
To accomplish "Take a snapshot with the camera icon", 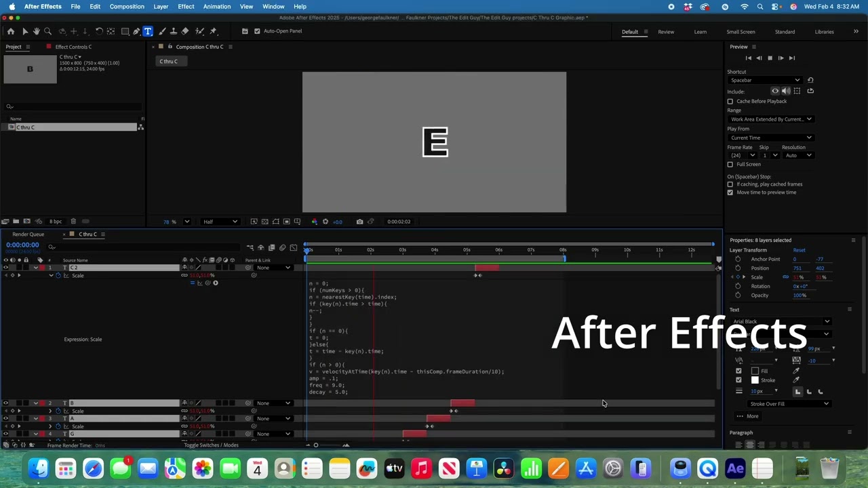I will click(359, 222).
